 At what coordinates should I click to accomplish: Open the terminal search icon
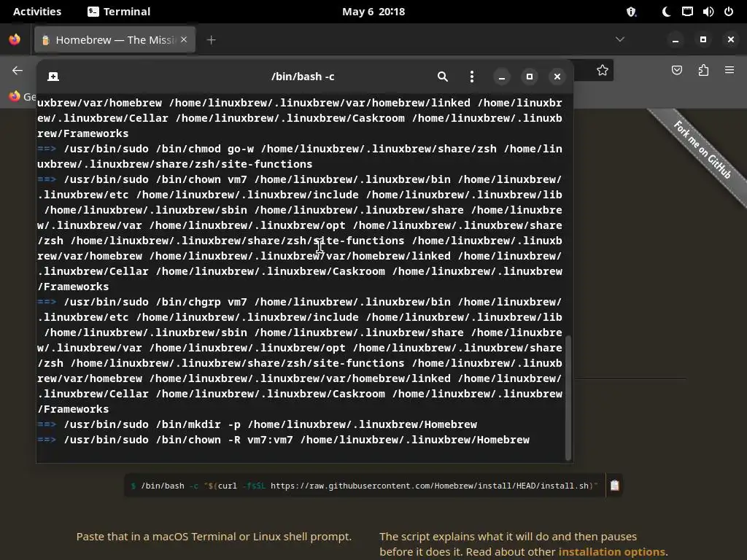tap(443, 77)
